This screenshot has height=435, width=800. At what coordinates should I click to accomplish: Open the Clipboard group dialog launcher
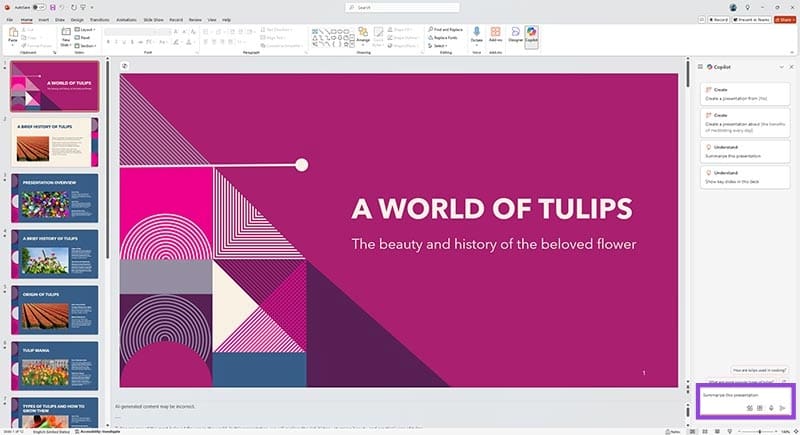[54, 53]
